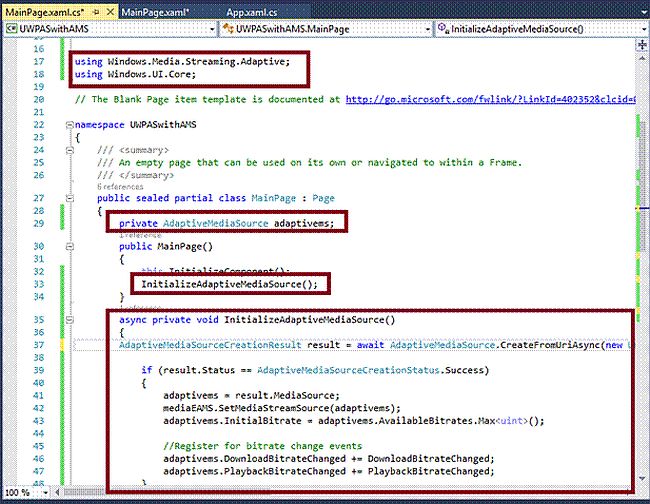650x504 pixels.
Task: Select the MainPage.xaml.cs tab
Action: pyautogui.click(x=45, y=12)
